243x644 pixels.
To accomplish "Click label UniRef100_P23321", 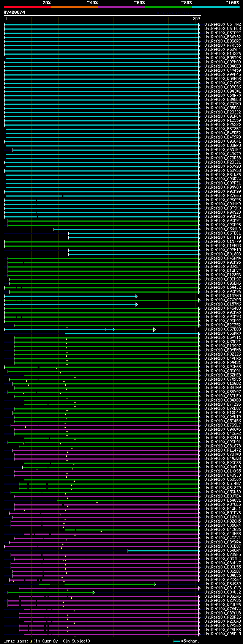I will [222, 162].
